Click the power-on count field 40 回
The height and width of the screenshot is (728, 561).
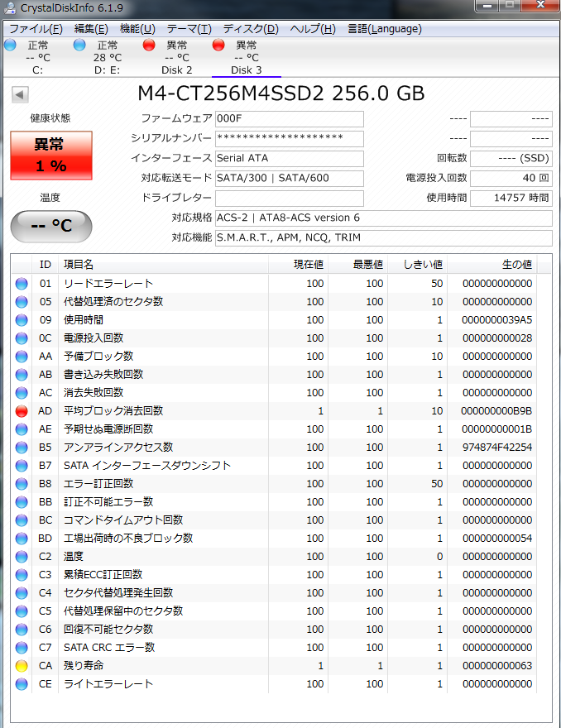[x=511, y=179]
